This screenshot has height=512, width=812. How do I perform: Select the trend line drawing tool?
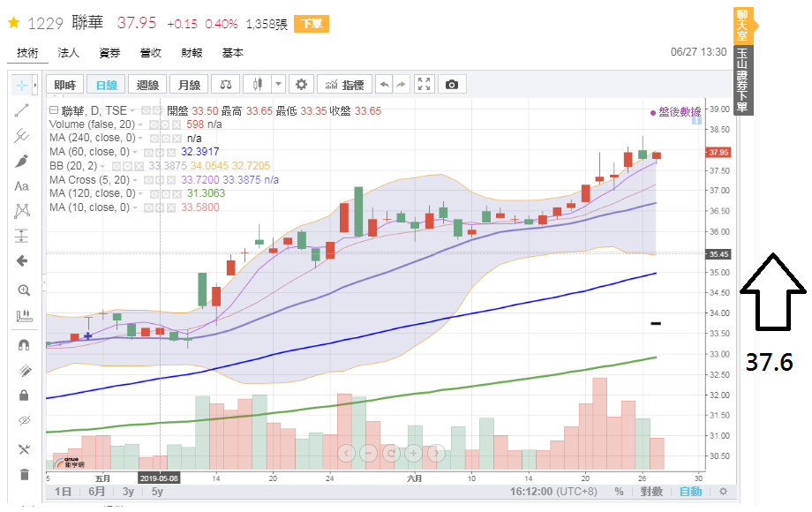click(22, 110)
